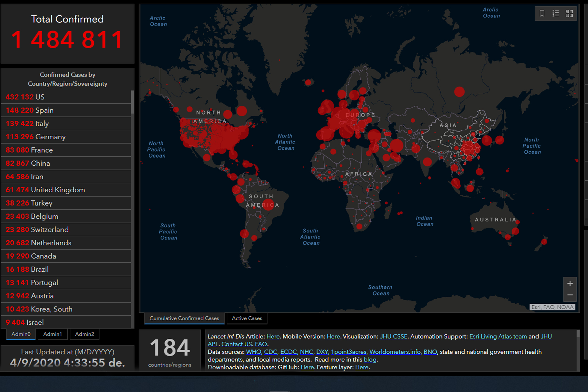
Task: Open the Worldometers.info data source link
Action: click(x=395, y=352)
